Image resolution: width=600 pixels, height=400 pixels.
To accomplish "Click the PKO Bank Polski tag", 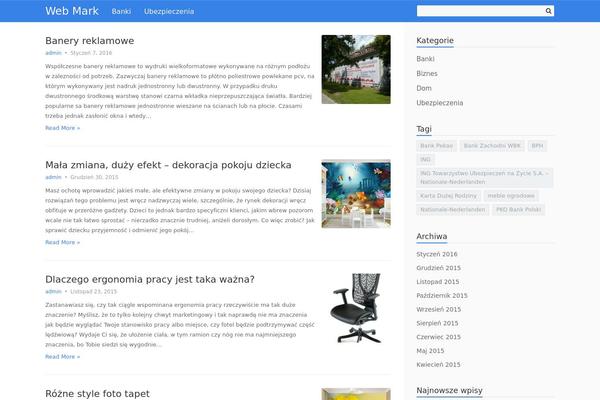I will pos(518,210).
